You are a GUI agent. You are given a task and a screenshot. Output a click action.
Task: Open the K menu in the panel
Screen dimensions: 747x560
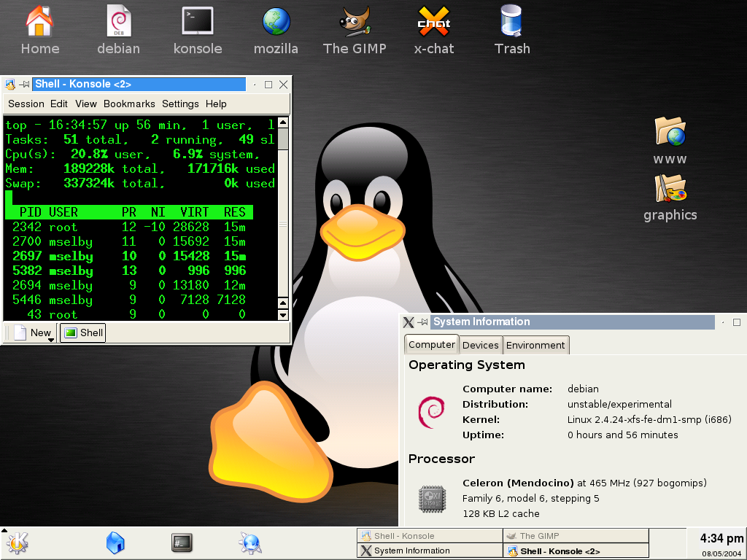pos(18,542)
